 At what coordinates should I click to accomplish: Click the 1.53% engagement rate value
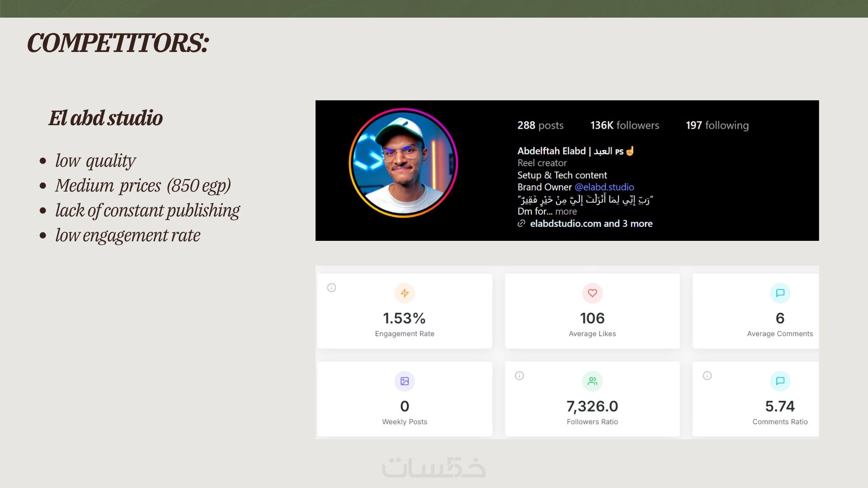[x=404, y=319]
